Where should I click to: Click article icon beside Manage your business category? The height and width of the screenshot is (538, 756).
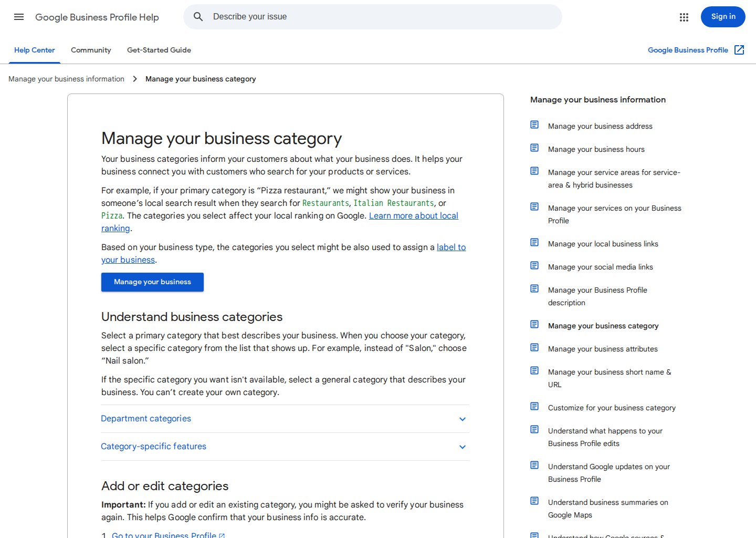tap(534, 325)
